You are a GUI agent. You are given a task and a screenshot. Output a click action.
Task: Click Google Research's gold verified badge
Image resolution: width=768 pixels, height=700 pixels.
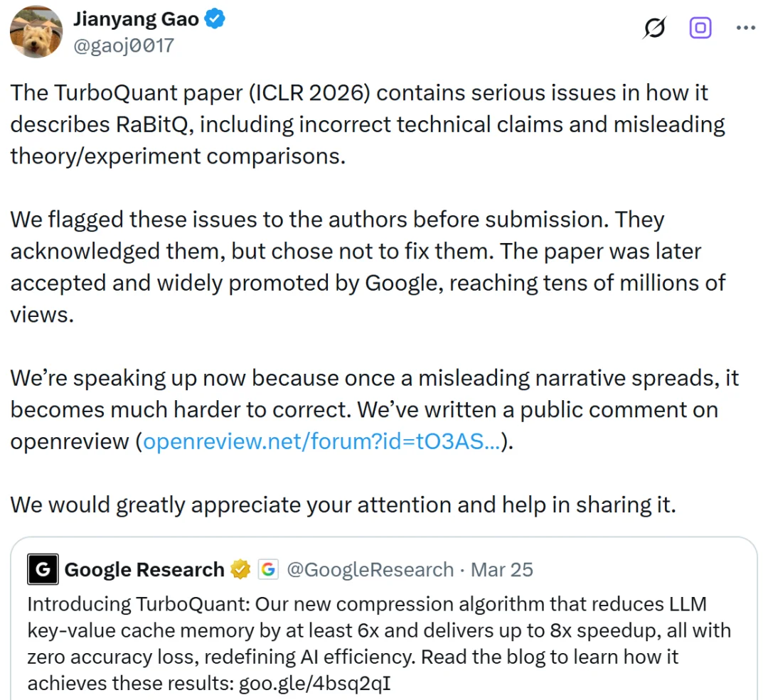tap(240, 569)
